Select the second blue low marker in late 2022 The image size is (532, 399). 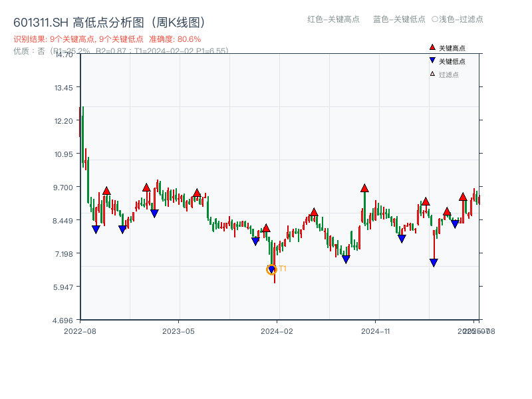click(122, 229)
